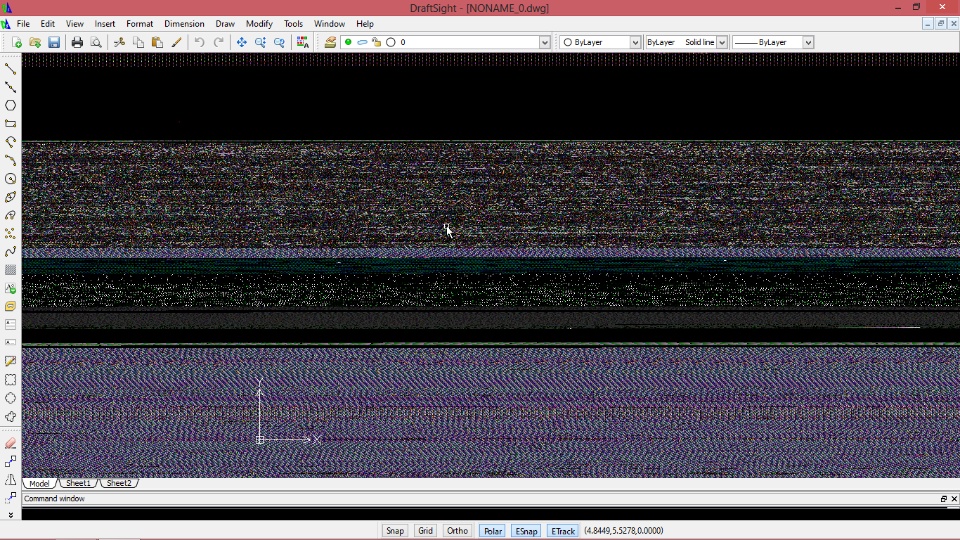Screen dimensions: 960x540
Task: Click the dynamic Zoom icon
Action: click(x=261, y=42)
